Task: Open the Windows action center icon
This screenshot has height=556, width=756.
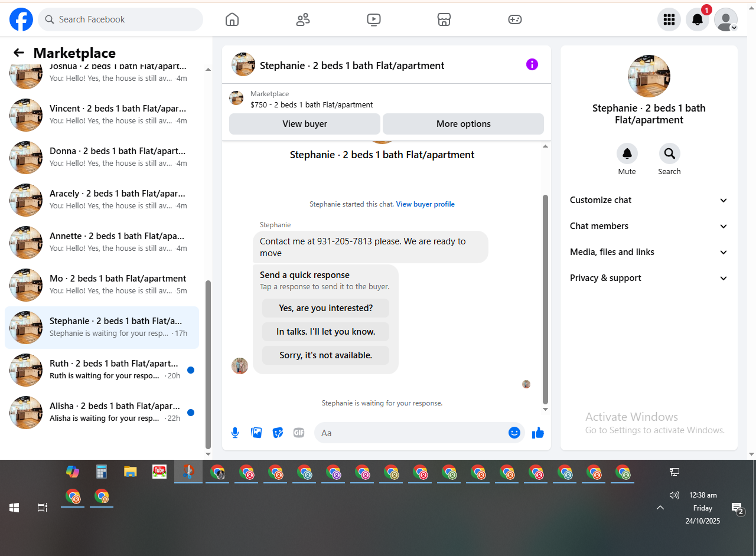Action: 737,508
